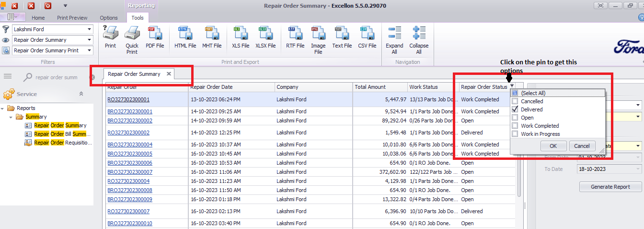Open Customize Quick Access Toolbar arrow
644x229 pixels.
[x=65, y=6]
